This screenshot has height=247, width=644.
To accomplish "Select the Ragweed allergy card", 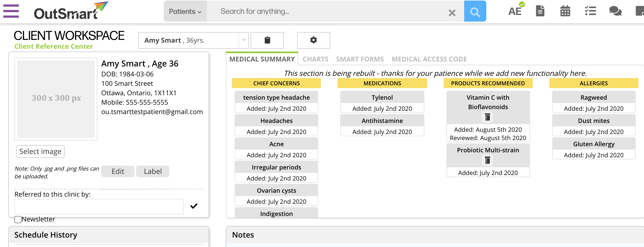I will point(594,102).
